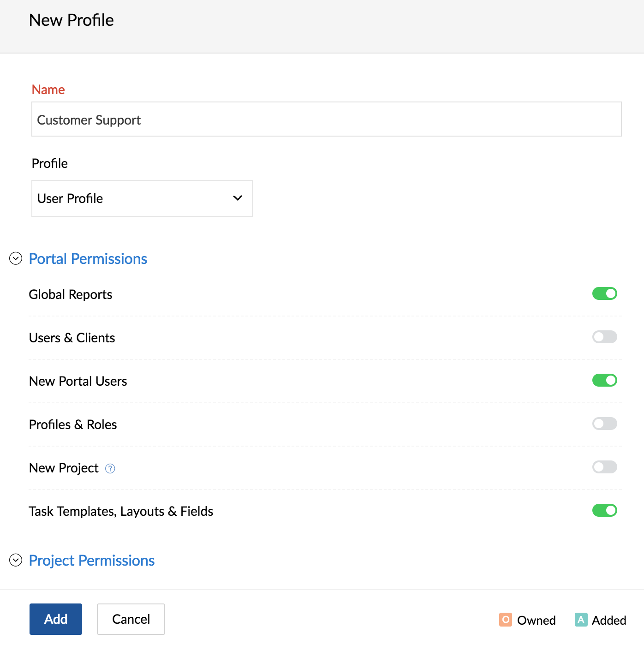Switch on the New Project toggle
The width and height of the screenshot is (644, 645).
(605, 467)
